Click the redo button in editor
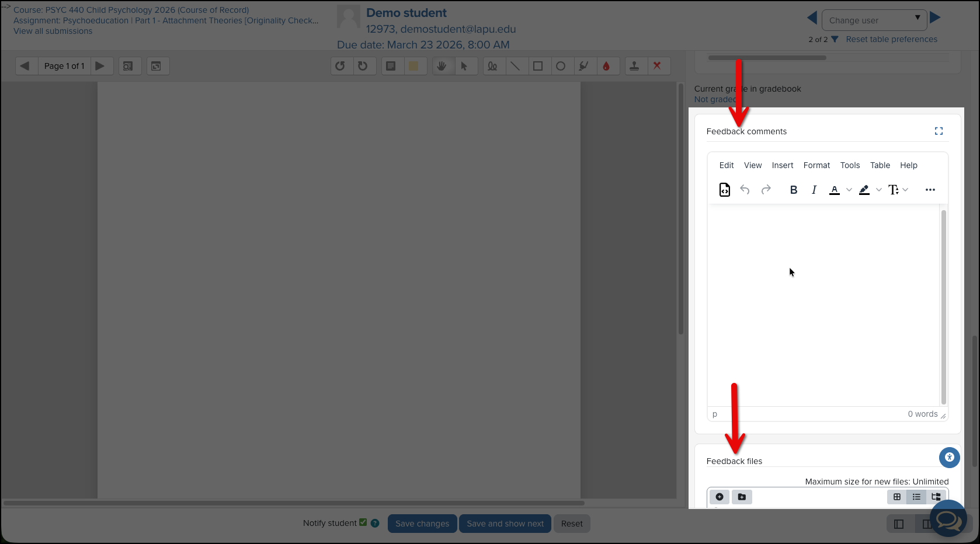Viewport: 980px width, 544px height. click(x=766, y=190)
